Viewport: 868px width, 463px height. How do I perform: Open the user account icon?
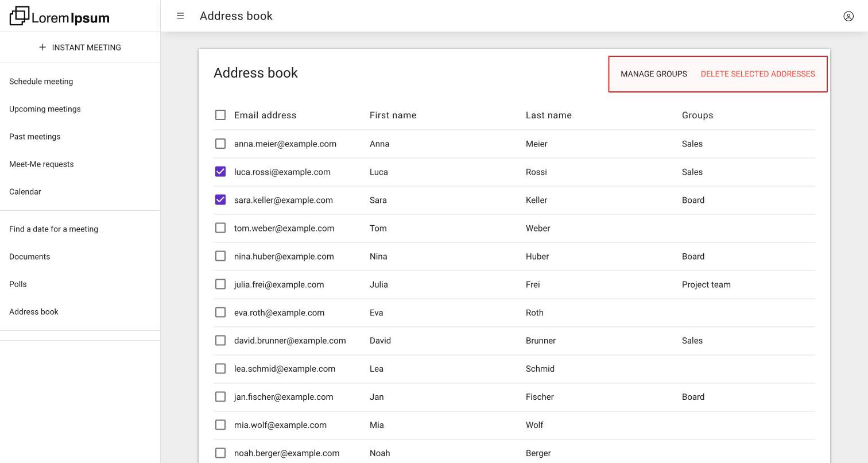click(848, 16)
